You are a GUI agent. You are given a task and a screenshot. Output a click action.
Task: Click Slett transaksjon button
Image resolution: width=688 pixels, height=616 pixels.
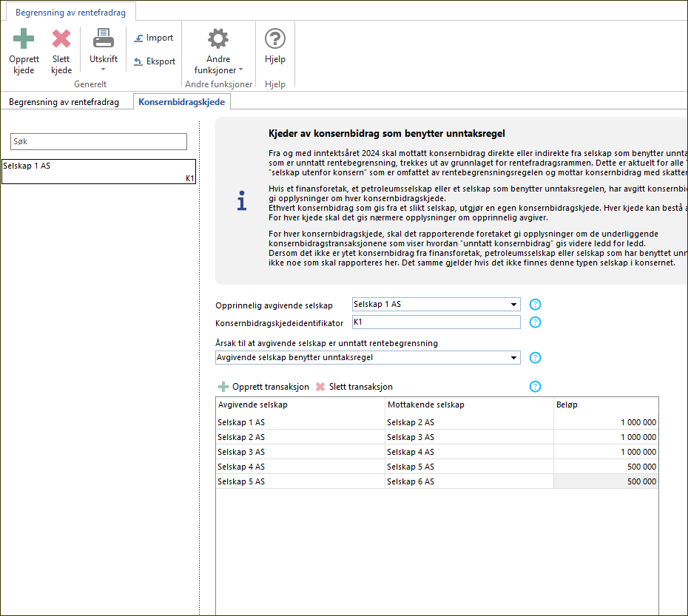[354, 387]
